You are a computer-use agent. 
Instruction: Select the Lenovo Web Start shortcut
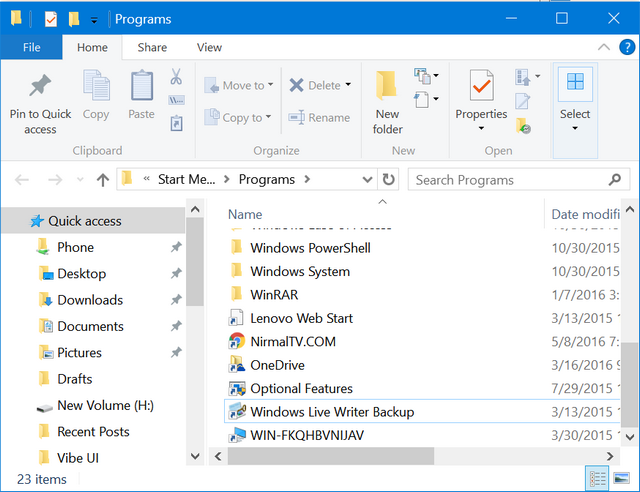tap(301, 318)
